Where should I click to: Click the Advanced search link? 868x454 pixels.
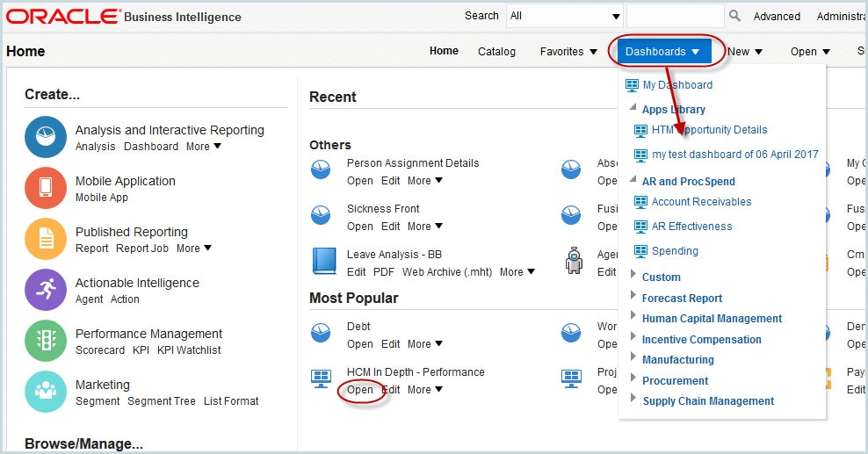tap(777, 17)
